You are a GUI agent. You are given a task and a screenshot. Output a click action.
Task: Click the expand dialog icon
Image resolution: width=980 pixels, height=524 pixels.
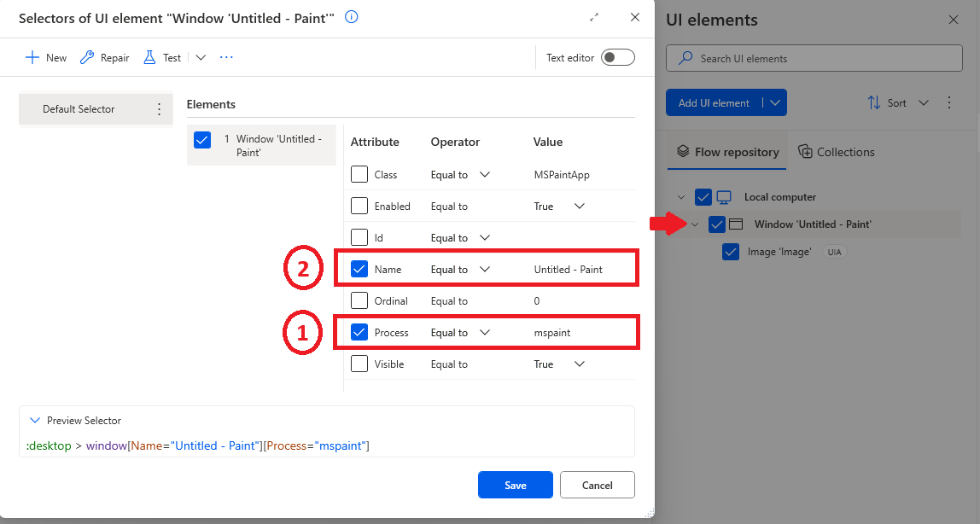(x=595, y=16)
